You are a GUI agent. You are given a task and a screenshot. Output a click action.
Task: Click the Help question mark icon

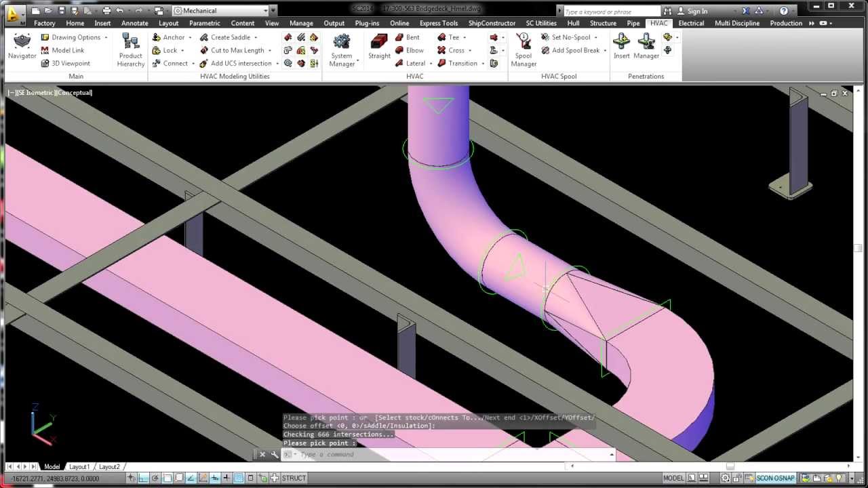(784, 11)
